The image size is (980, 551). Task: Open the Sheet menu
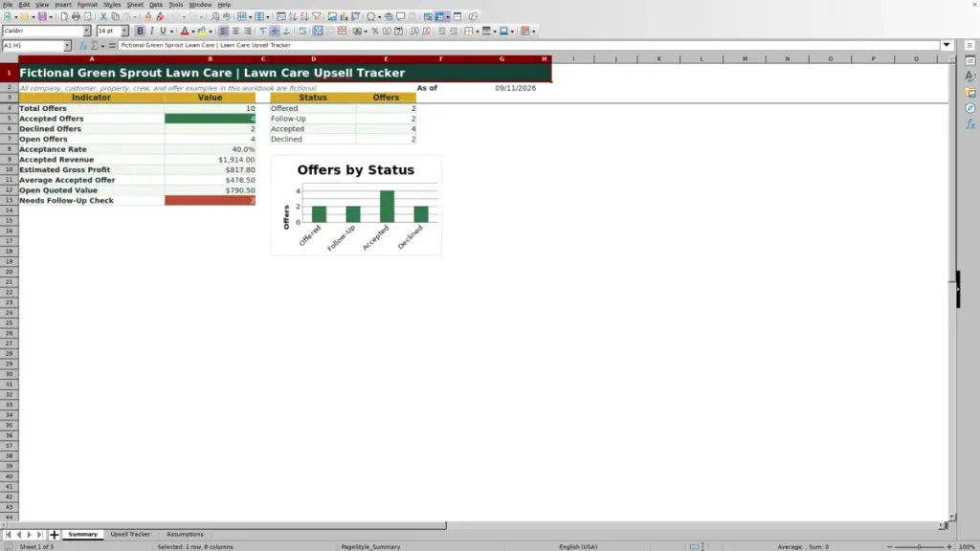(135, 5)
